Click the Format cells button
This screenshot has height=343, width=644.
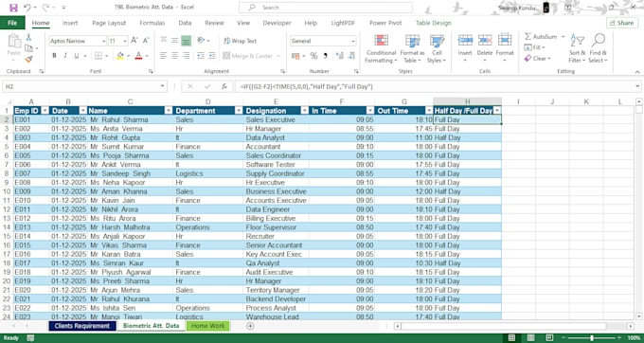505,49
